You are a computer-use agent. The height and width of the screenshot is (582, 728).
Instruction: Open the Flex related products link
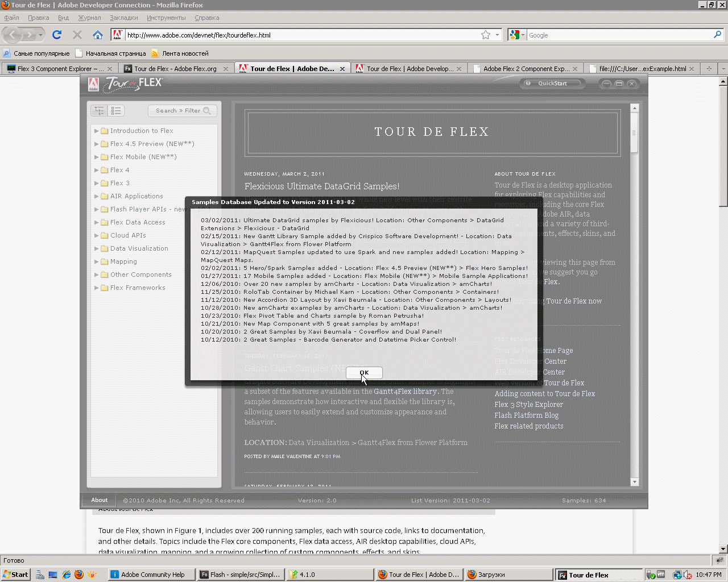click(529, 426)
